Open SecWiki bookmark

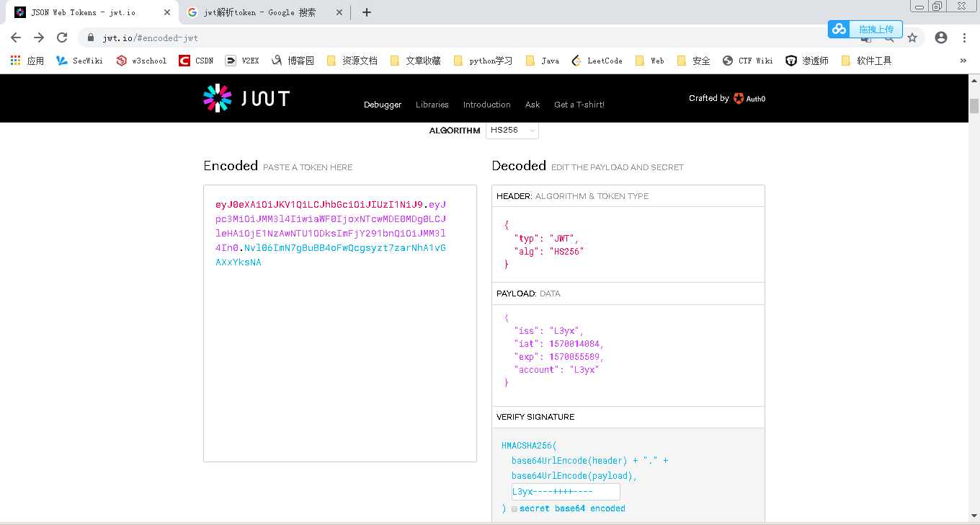pos(79,61)
